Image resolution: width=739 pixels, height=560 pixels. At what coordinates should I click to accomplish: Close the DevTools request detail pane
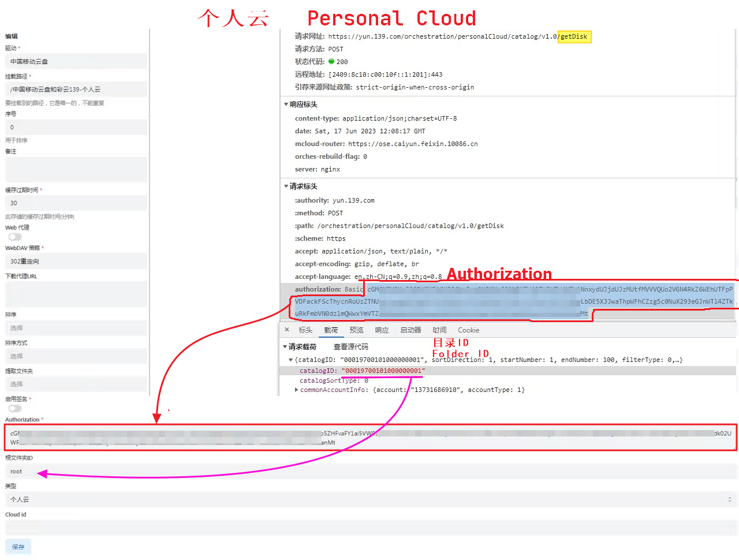tap(287, 330)
